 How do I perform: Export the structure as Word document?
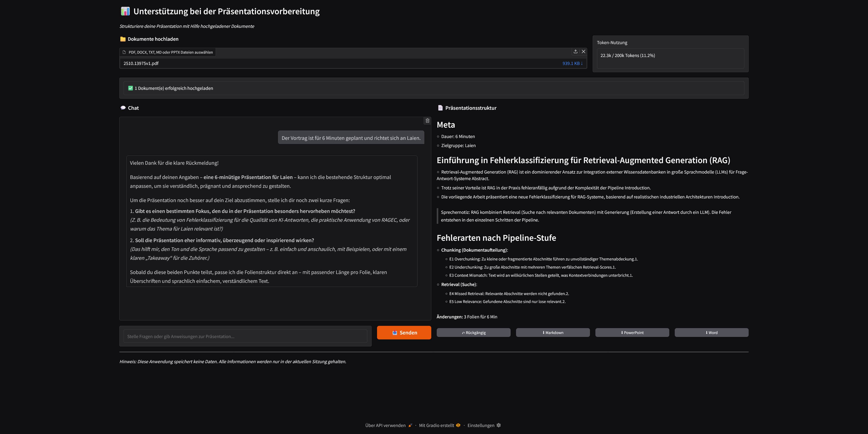(711, 332)
